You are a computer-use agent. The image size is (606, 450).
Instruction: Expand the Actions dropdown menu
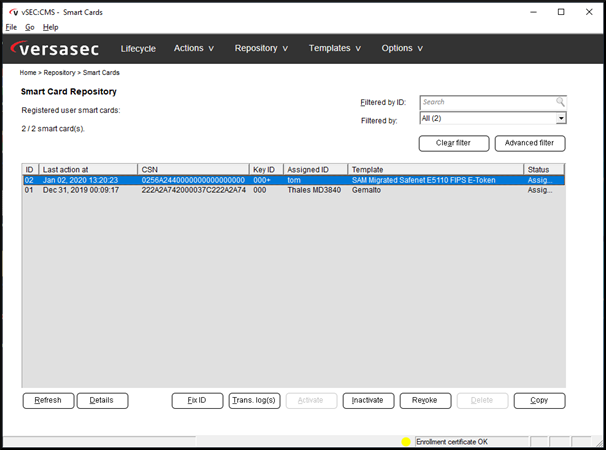[194, 48]
